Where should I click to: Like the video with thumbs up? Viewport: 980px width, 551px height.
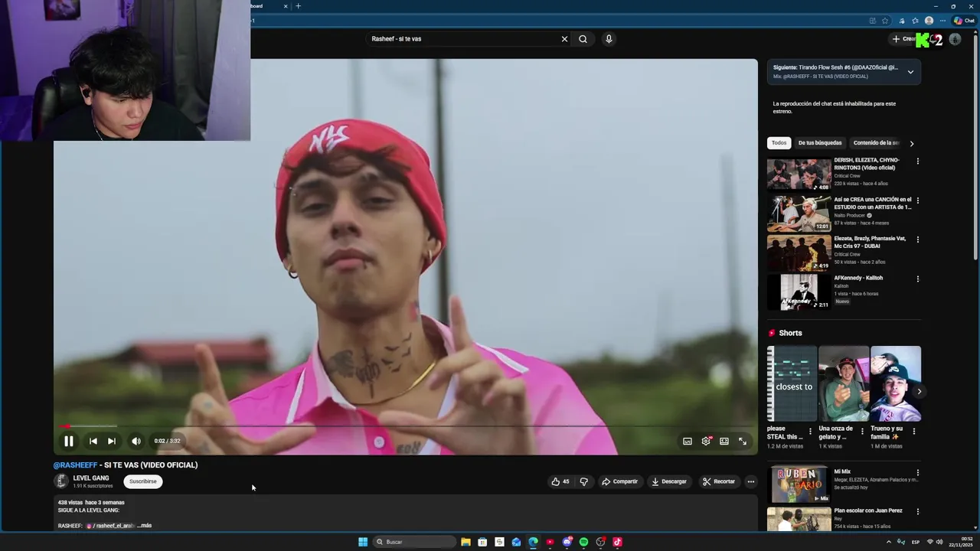(x=560, y=481)
